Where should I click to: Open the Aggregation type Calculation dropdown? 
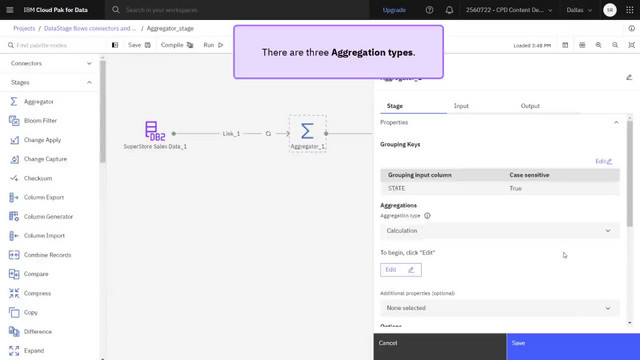tap(500, 231)
